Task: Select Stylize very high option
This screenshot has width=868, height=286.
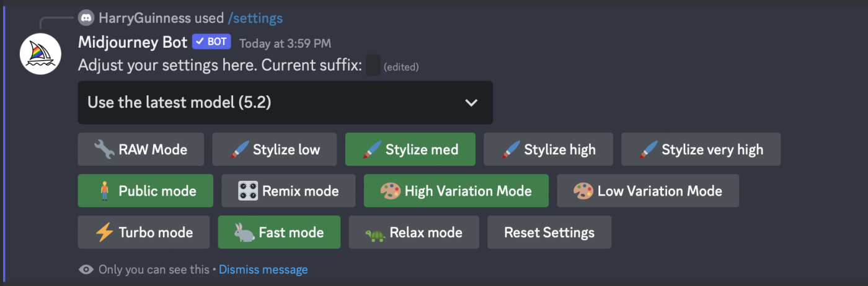Action: (701, 149)
